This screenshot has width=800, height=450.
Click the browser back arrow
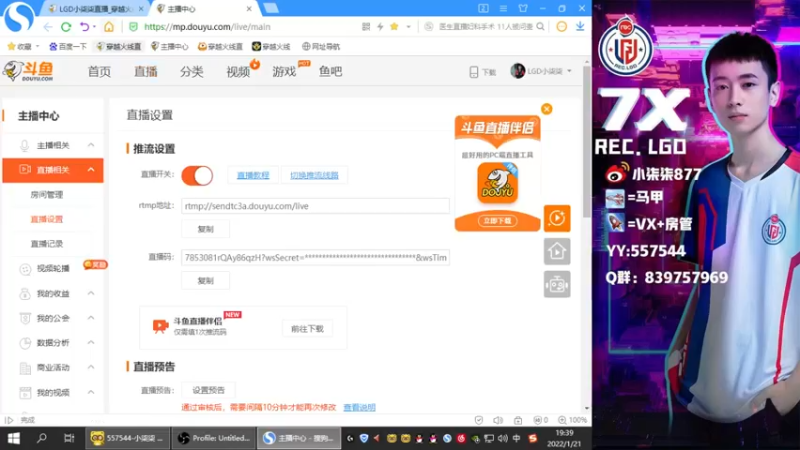pyautogui.click(x=47, y=27)
